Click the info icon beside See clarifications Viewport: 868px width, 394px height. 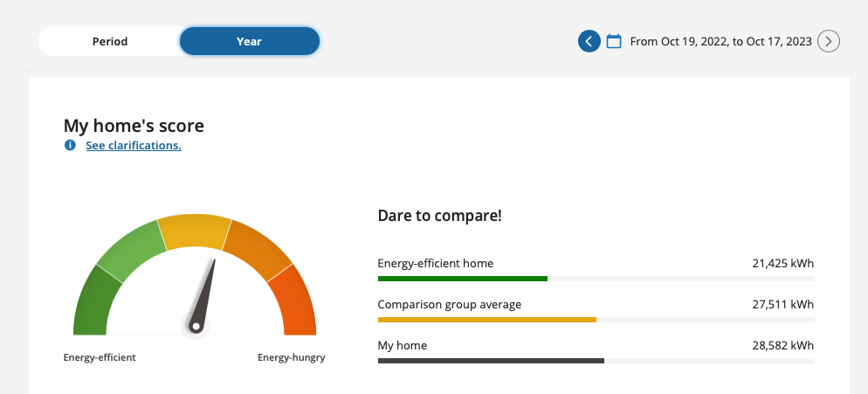70,145
